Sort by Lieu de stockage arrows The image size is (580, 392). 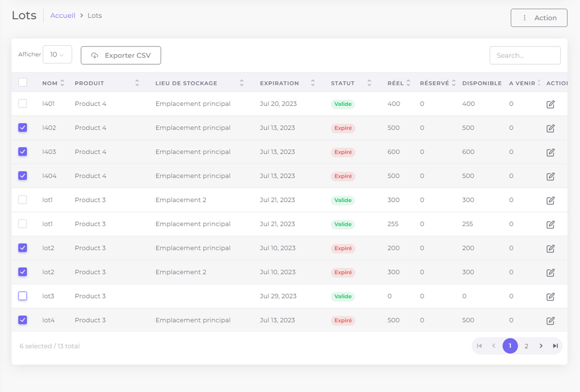tap(242, 83)
